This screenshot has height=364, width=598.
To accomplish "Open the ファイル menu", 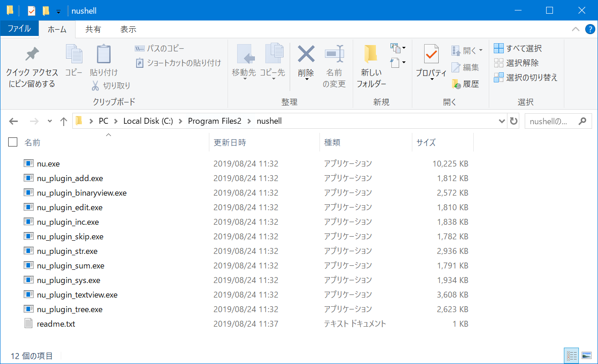I will [x=19, y=29].
